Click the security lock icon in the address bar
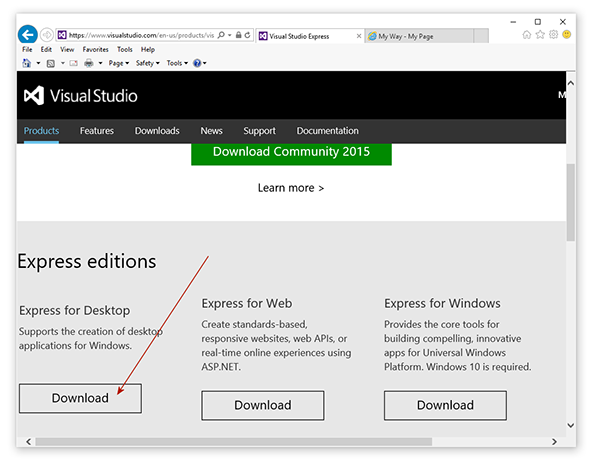This screenshot has width=595, height=466. pos(238,35)
